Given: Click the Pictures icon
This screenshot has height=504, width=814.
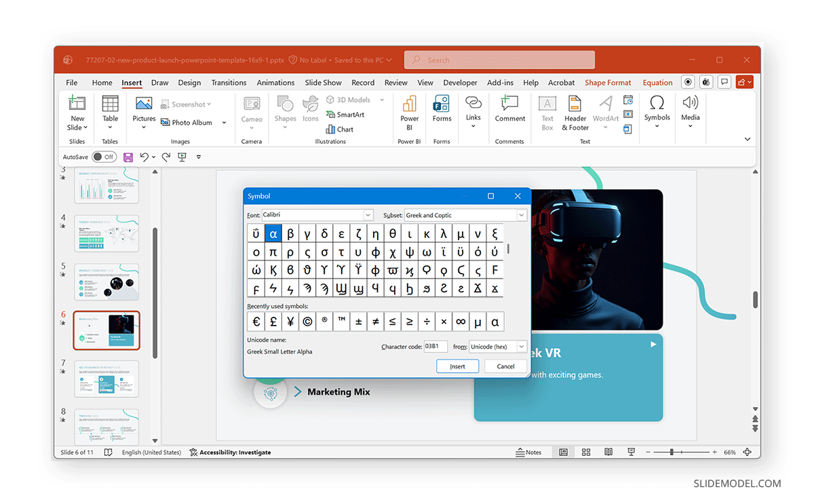Looking at the screenshot, I should tap(144, 104).
